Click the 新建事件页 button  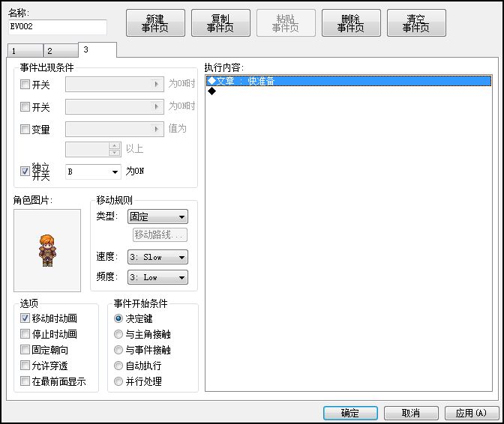[155, 22]
